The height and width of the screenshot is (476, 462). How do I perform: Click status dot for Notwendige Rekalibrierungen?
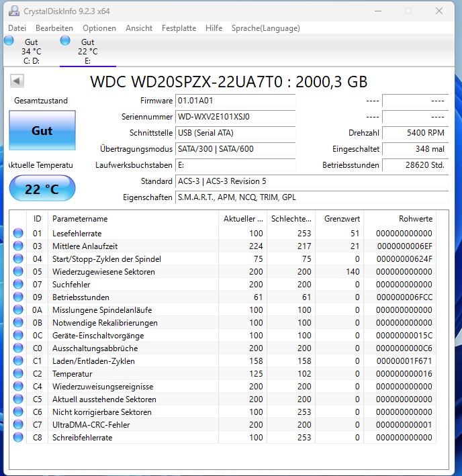click(18, 322)
